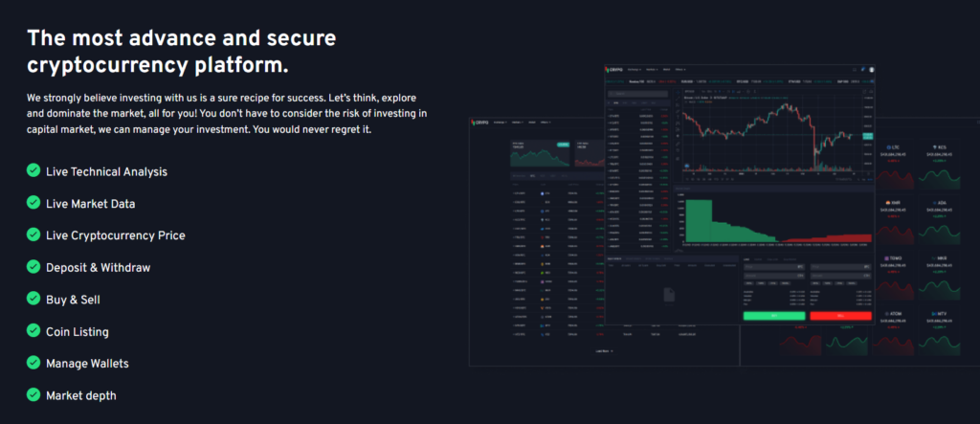Click the Live Cryptocurrency Price checkmark icon
This screenshot has width=980, height=424.
coord(33,234)
